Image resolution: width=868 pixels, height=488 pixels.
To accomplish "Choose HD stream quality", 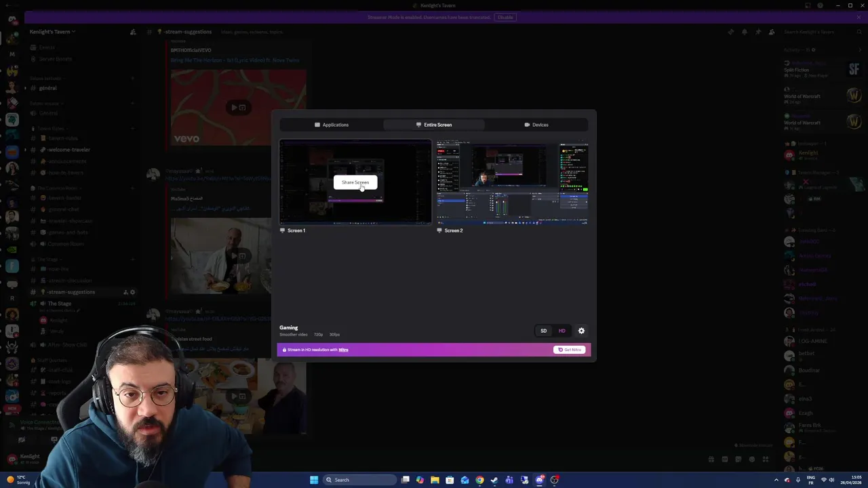I will (x=561, y=331).
